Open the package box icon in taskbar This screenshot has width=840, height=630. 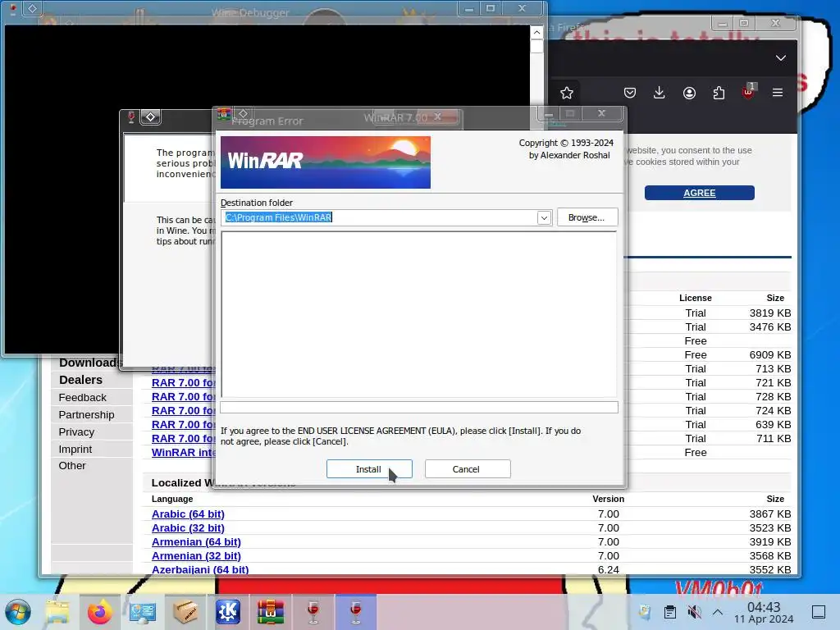click(x=185, y=612)
